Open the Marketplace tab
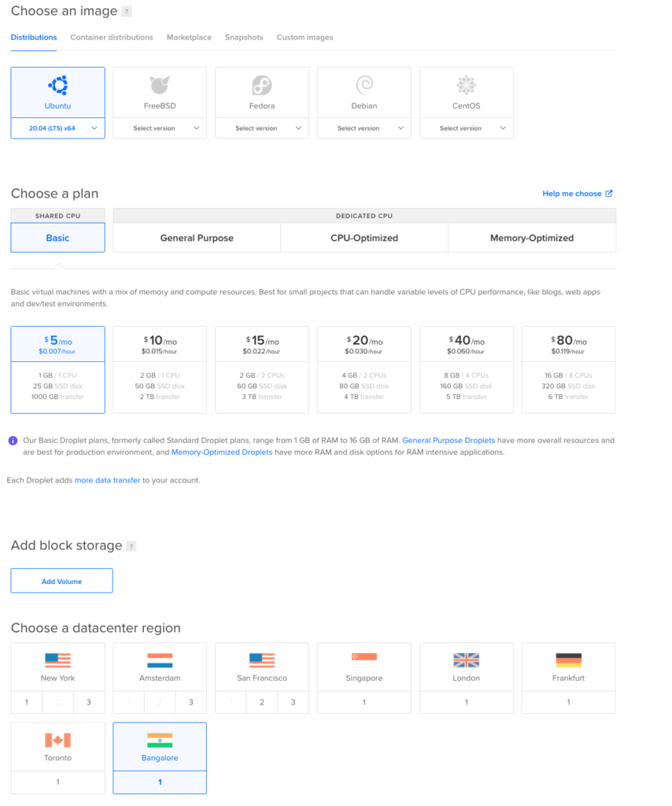The height and width of the screenshot is (806, 672). (x=189, y=38)
